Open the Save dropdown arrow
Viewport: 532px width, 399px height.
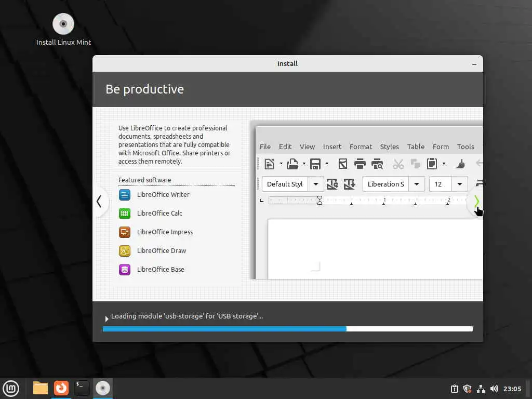327,164
